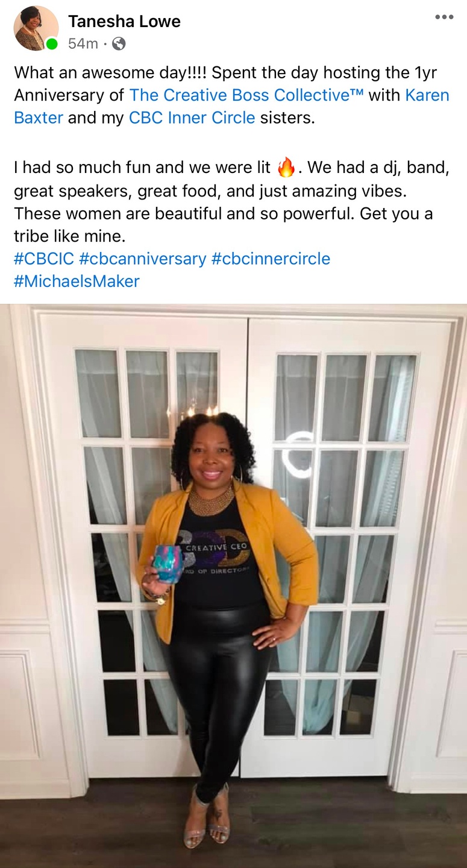This screenshot has height=868, width=467.
Task: Open the Tanesha Lowe profile name
Action: pos(124,22)
